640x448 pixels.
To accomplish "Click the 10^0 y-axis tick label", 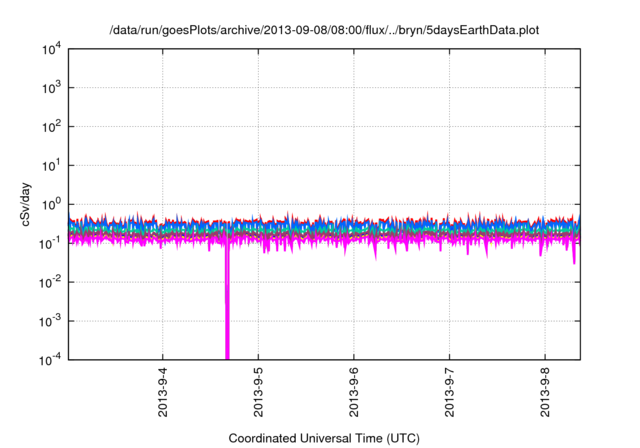I will (52, 204).
